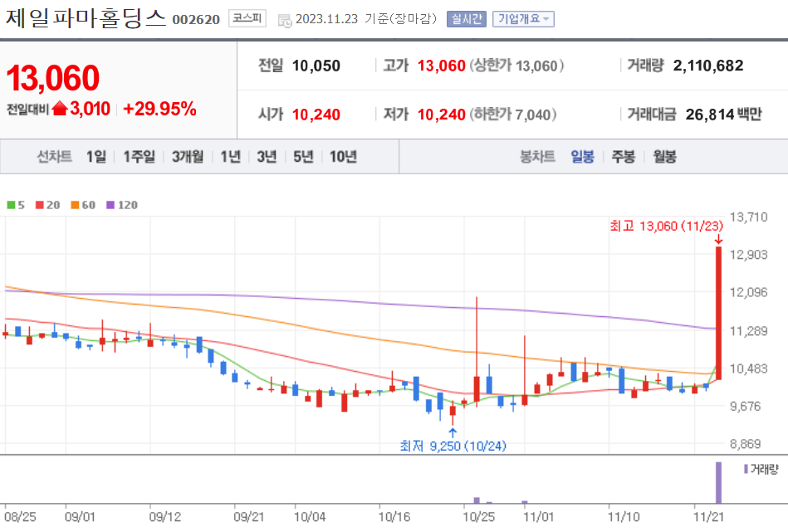This screenshot has width=788, height=532.
Task: Select the 5년 line chart period
Action: tap(304, 157)
